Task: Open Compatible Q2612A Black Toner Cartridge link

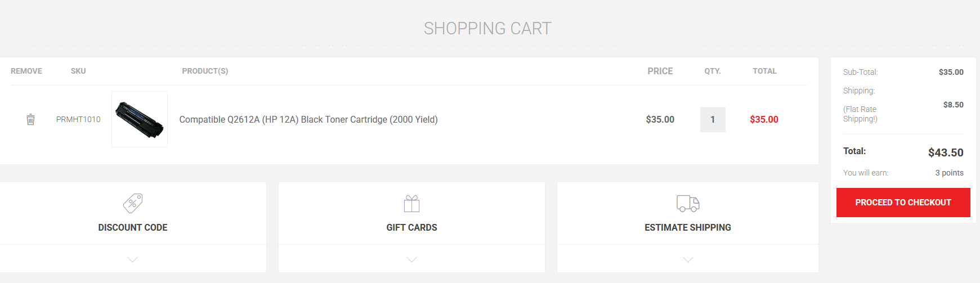Action: [308, 119]
